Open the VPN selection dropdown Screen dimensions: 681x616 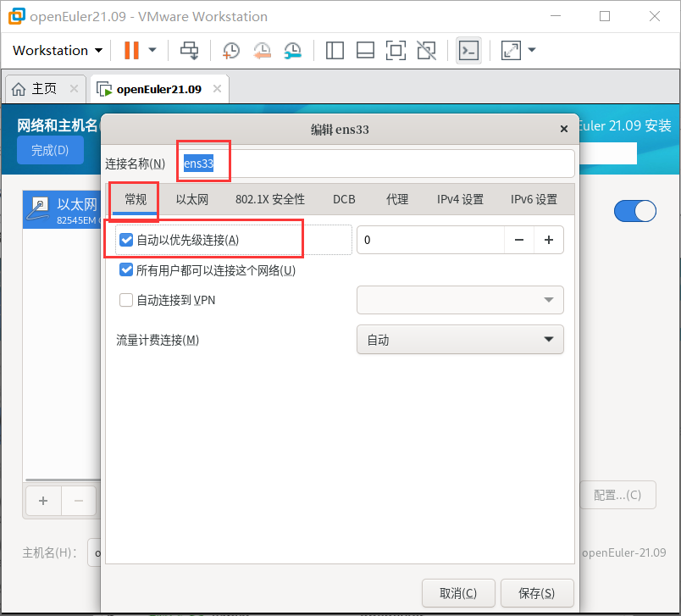[460, 300]
